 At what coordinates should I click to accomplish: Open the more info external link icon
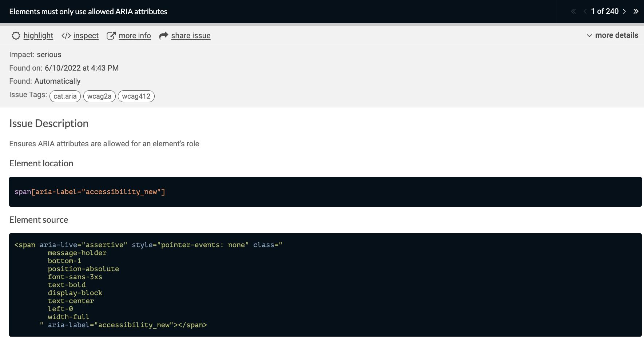111,35
